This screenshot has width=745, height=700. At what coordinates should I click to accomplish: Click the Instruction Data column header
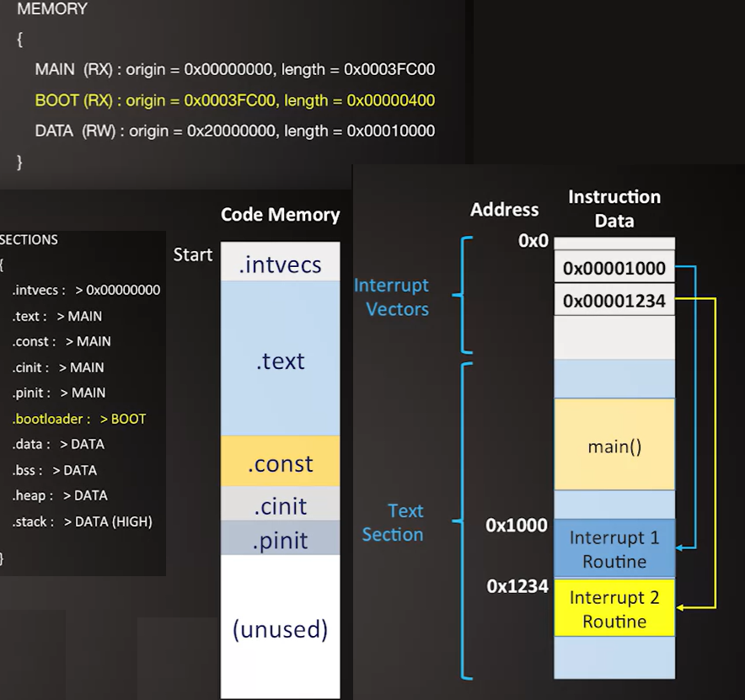point(614,209)
